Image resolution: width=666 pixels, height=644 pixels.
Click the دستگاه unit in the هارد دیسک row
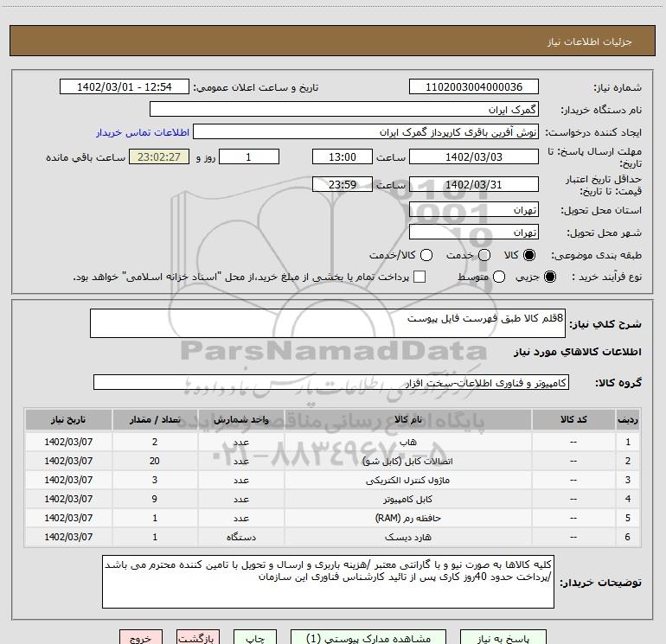click(x=240, y=538)
